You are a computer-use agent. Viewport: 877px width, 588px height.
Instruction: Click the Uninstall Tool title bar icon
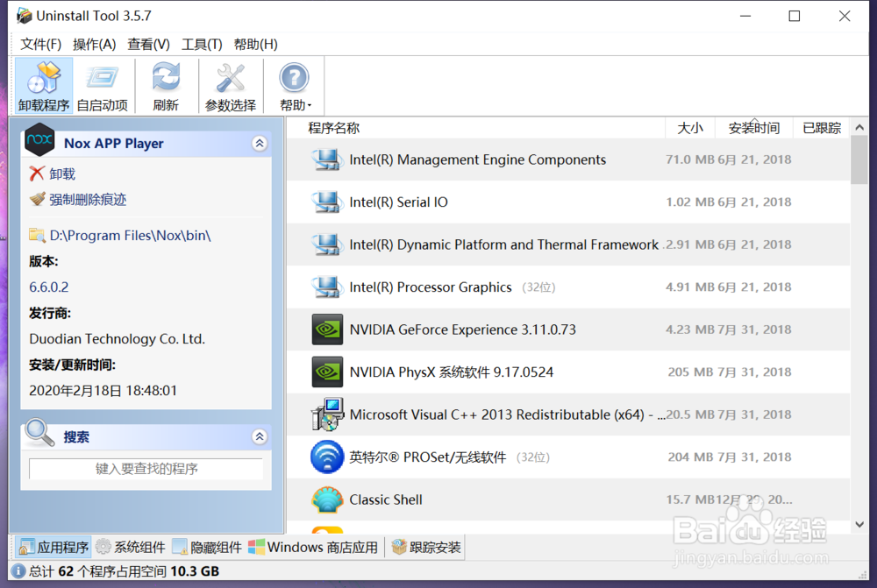pyautogui.click(x=24, y=16)
